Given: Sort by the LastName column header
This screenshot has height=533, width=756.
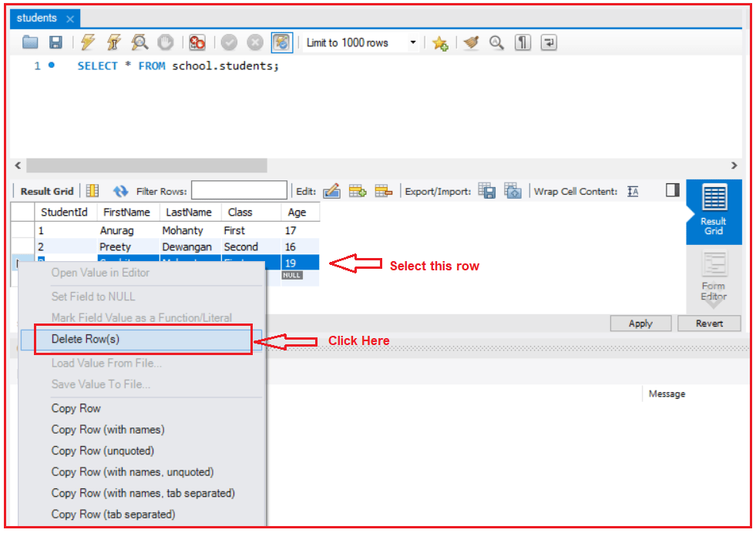Looking at the screenshot, I should (x=190, y=212).
